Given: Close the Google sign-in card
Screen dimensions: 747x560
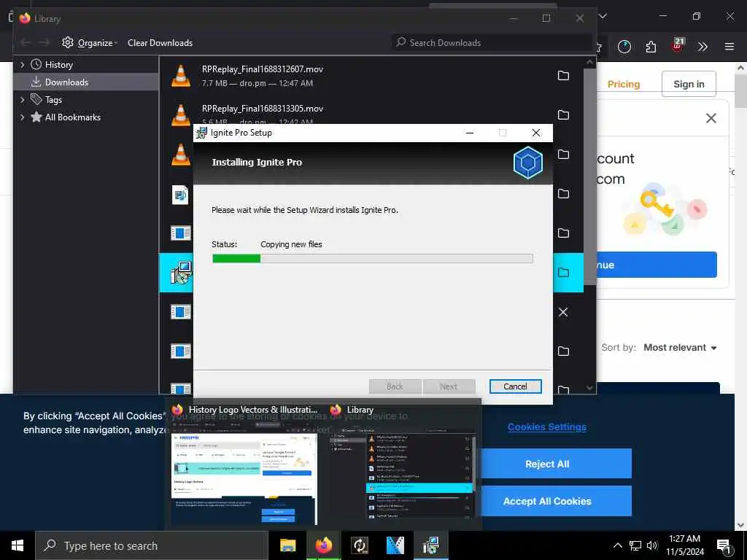Looking at the screenshot, I should pyautogui.click(x=711, y=118).
